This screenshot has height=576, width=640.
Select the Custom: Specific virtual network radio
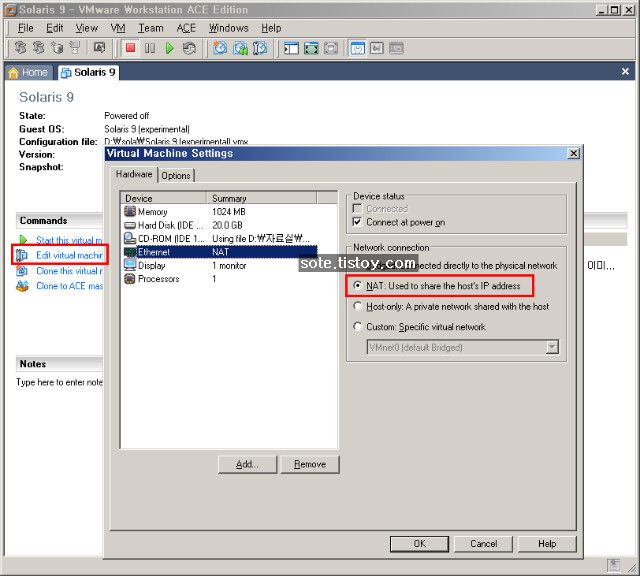pyautogui.click(x=358, y=326)
